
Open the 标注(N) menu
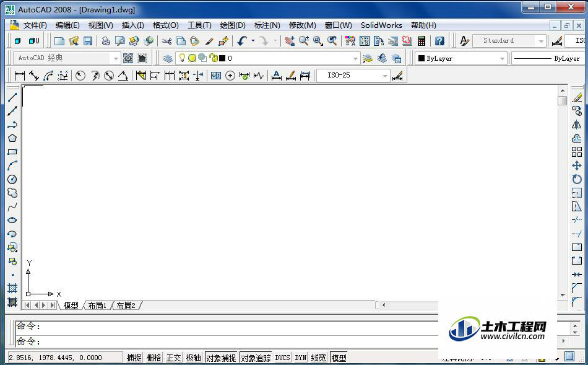267,25
